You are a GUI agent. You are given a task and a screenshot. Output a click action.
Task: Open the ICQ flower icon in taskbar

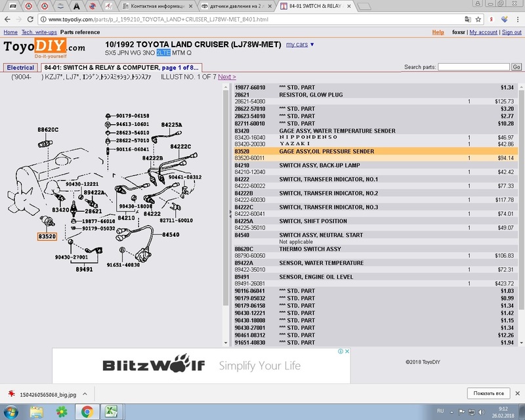click(x=62, y=411)
